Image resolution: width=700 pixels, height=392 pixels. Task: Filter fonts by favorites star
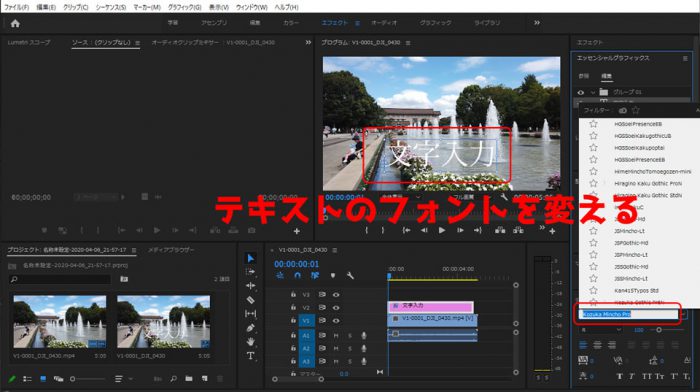click(636, 110)
